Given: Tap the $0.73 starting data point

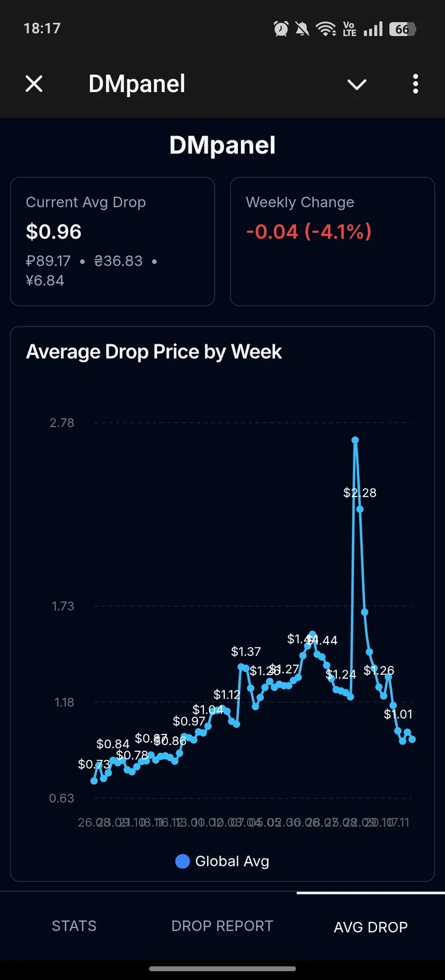Looking at the screenshot, I should pos(94,780).
